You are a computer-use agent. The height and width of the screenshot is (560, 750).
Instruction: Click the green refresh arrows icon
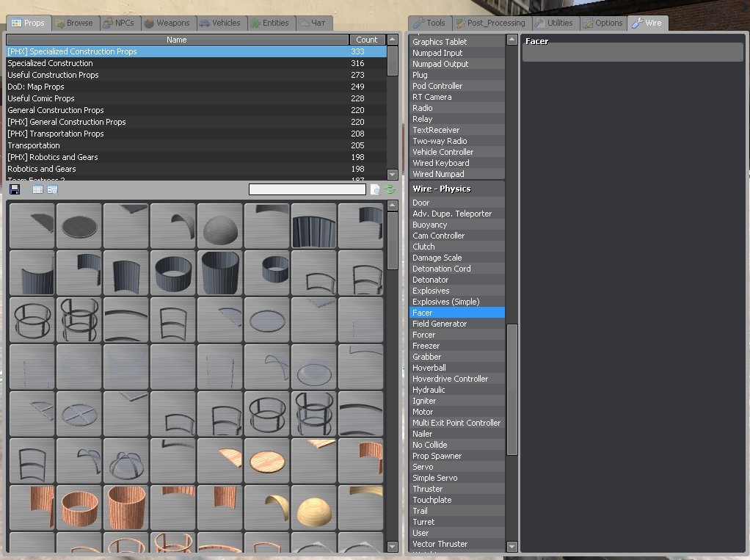tap(390, 189)
